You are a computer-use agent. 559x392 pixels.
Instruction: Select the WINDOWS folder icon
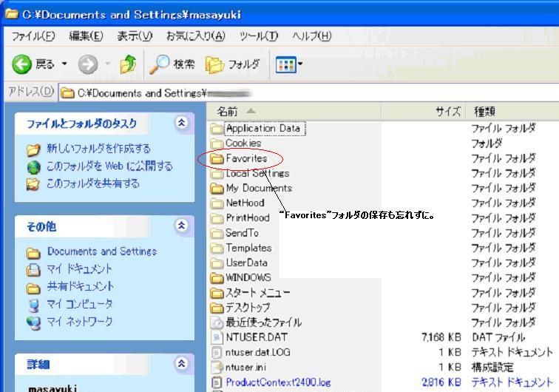(x=217, y=278)
